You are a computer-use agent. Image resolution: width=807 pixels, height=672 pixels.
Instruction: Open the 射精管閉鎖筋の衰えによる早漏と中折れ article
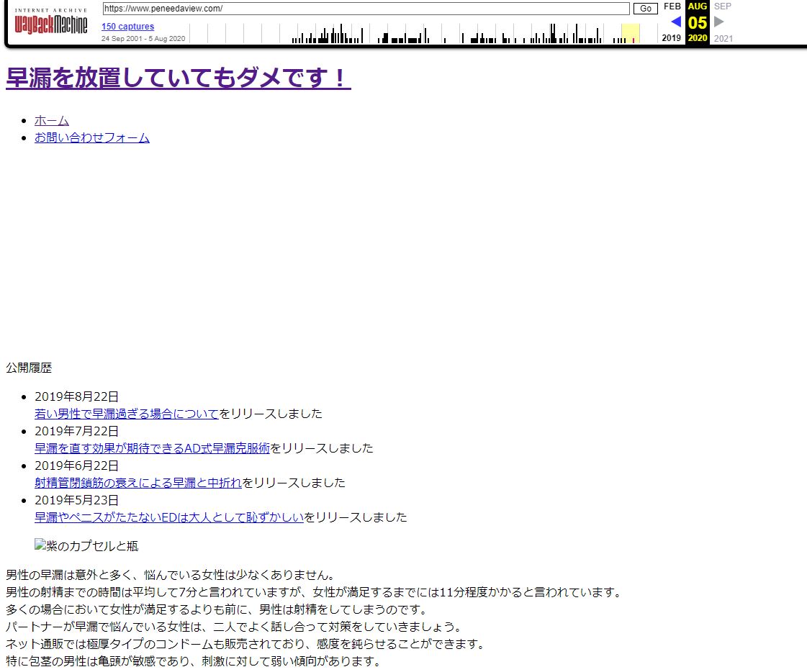point(138,483)
